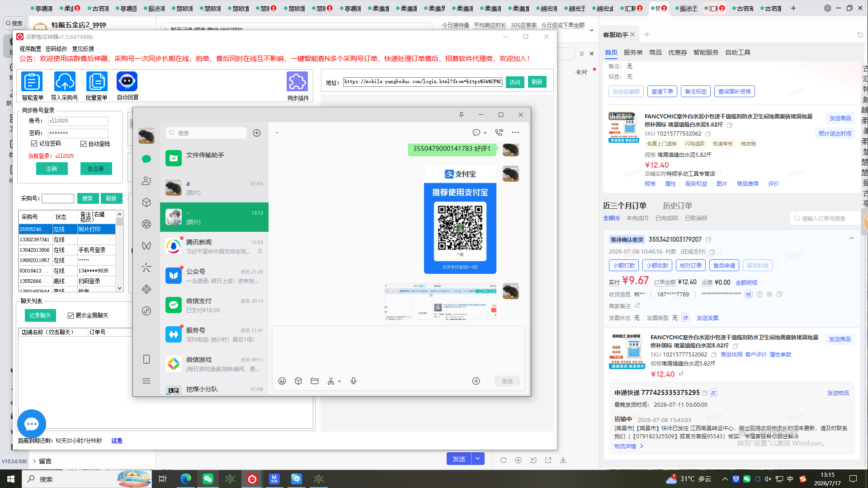Open chat more options ellipsis

pyautogui.click(x=515, y=132)
